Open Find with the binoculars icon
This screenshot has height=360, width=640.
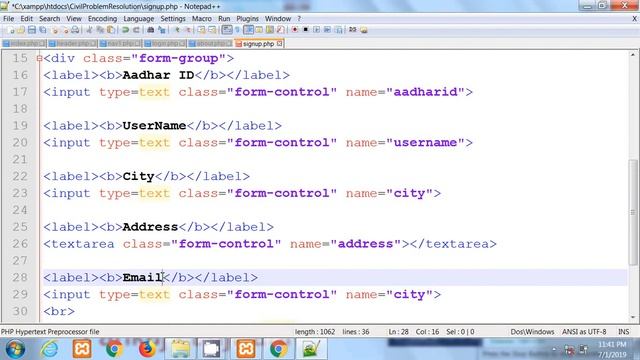151,30
